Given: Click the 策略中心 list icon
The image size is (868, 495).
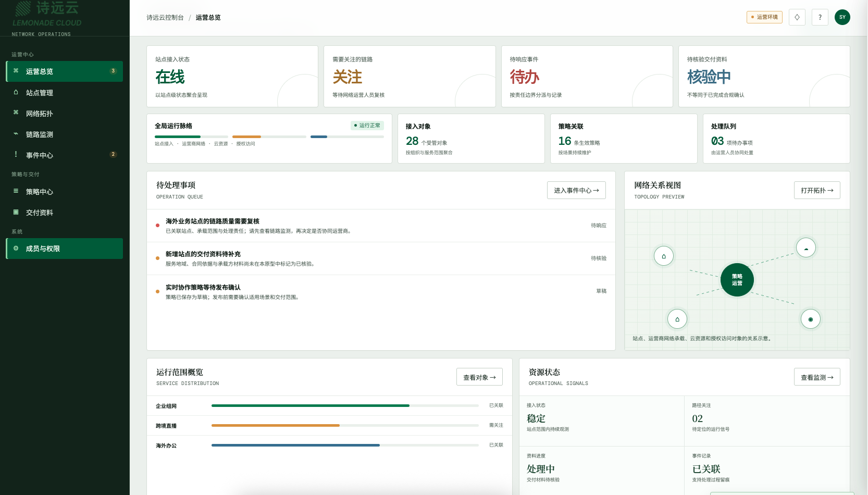Looking at the screenshot, I should pyautogui.click(x=16, y=191).
